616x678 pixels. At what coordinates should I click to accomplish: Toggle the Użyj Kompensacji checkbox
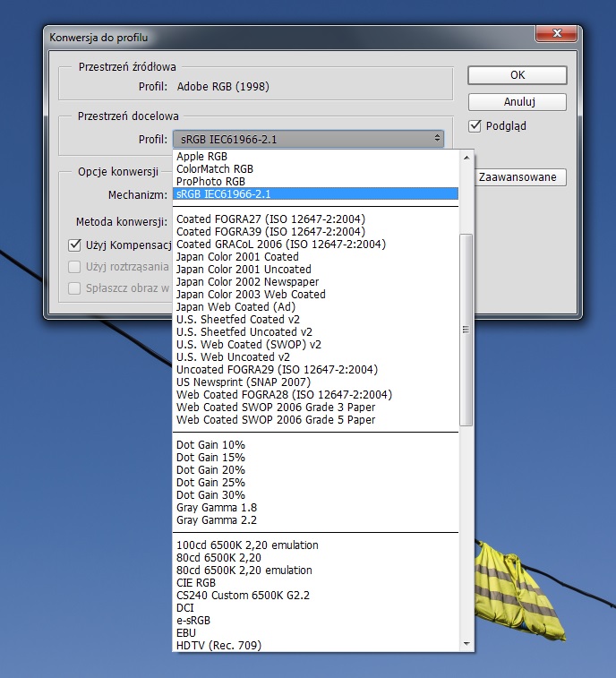(x=77, y=245)
